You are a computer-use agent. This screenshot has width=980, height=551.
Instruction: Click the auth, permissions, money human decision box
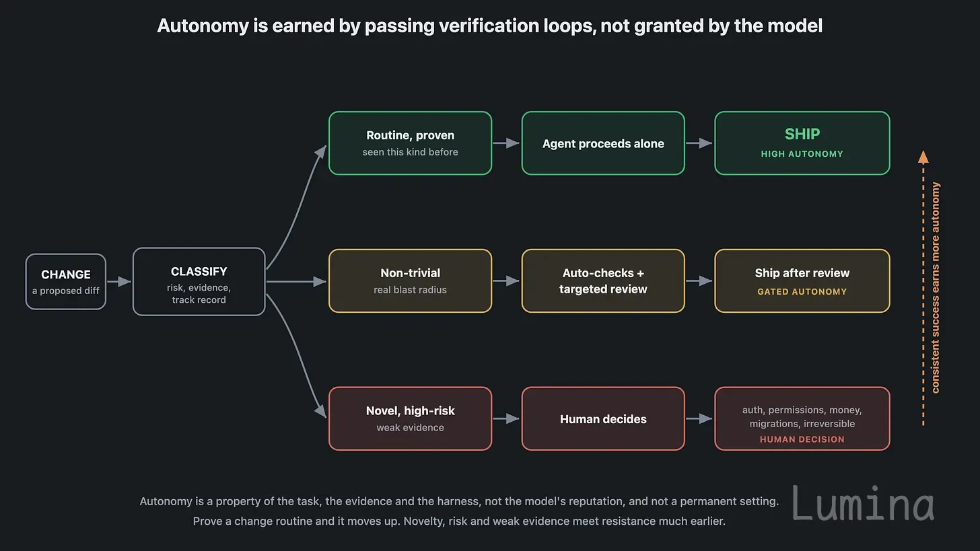point(802,418)
